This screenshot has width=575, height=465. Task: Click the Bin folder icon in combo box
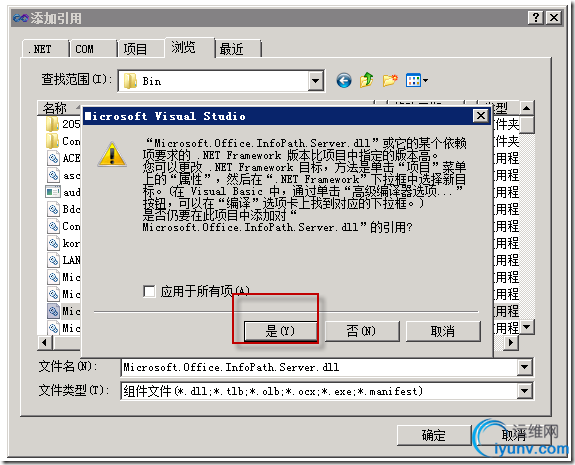click(130, 81)
